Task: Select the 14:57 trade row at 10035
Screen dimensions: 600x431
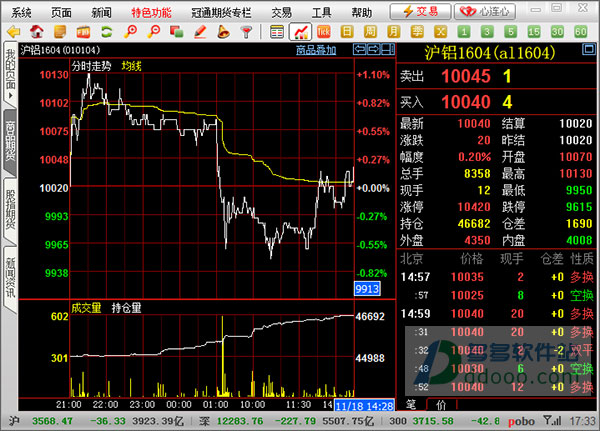Action: pyautogui.click(x=497, y=277)
